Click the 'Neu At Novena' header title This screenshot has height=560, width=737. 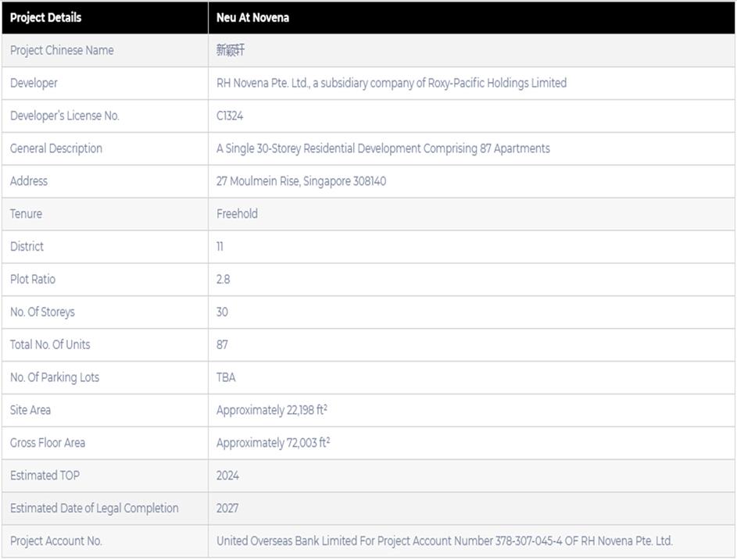[x=252, y=17]
